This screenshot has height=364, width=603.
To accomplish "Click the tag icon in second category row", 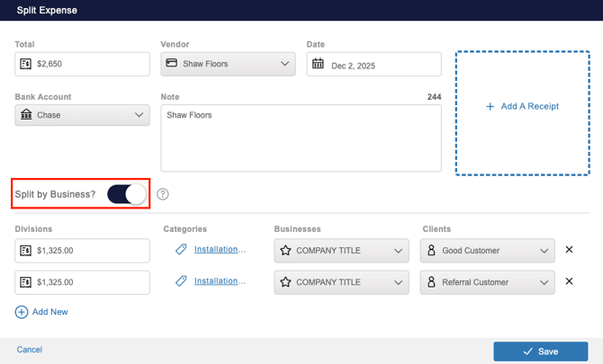I will click(x=181, y=281).
